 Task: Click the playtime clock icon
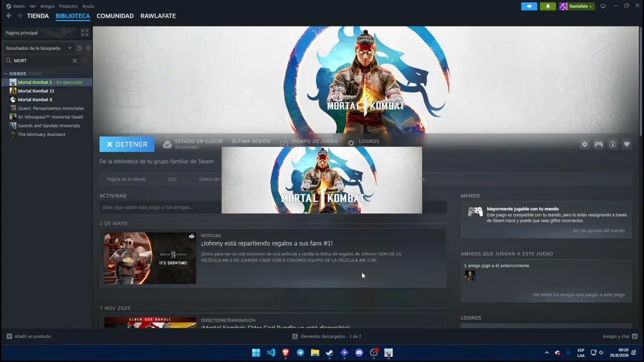coord(284,144)
